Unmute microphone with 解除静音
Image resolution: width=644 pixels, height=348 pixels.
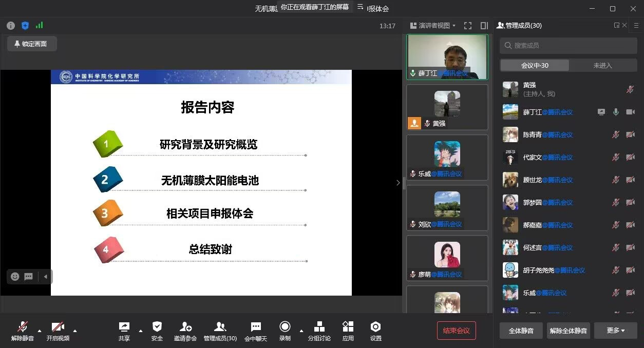23,327
